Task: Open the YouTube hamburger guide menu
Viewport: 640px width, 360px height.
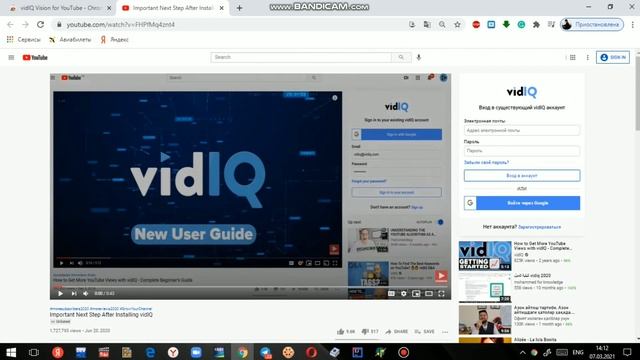Action: tap(11, 58)
